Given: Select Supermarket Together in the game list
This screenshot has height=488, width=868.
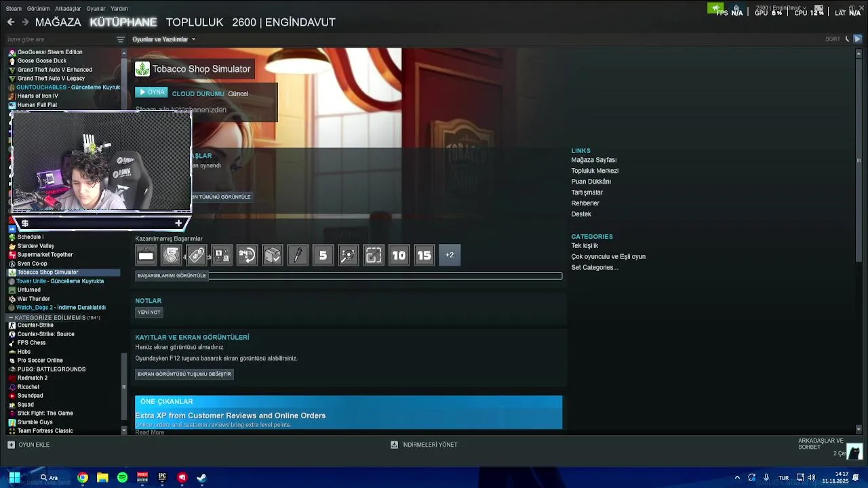Looking at the screenshot, I should pyautogui.click(x=45, y=255).
